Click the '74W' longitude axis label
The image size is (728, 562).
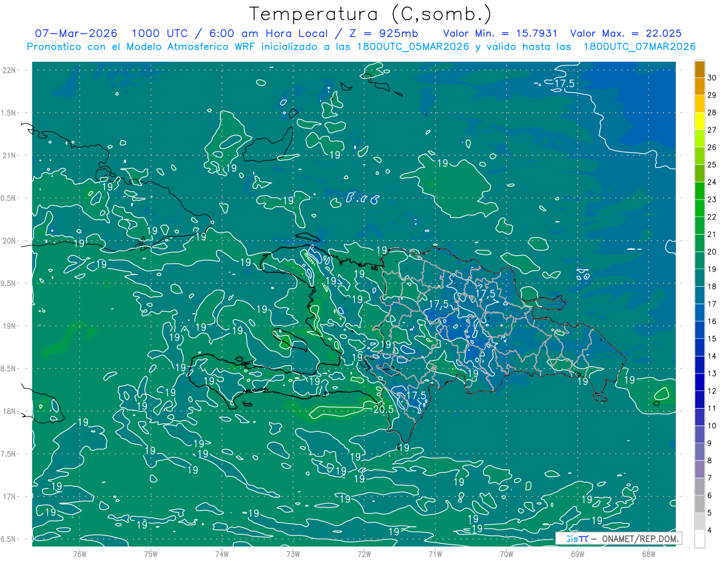pos(222,554)
